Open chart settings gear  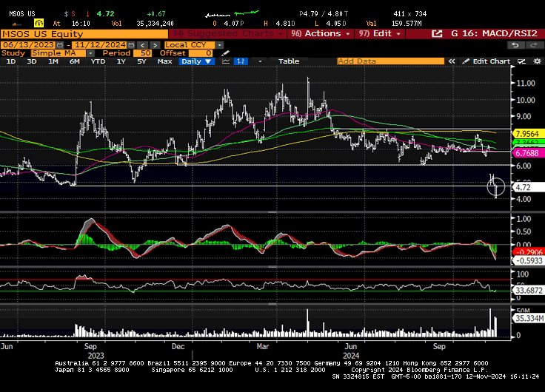538,61
